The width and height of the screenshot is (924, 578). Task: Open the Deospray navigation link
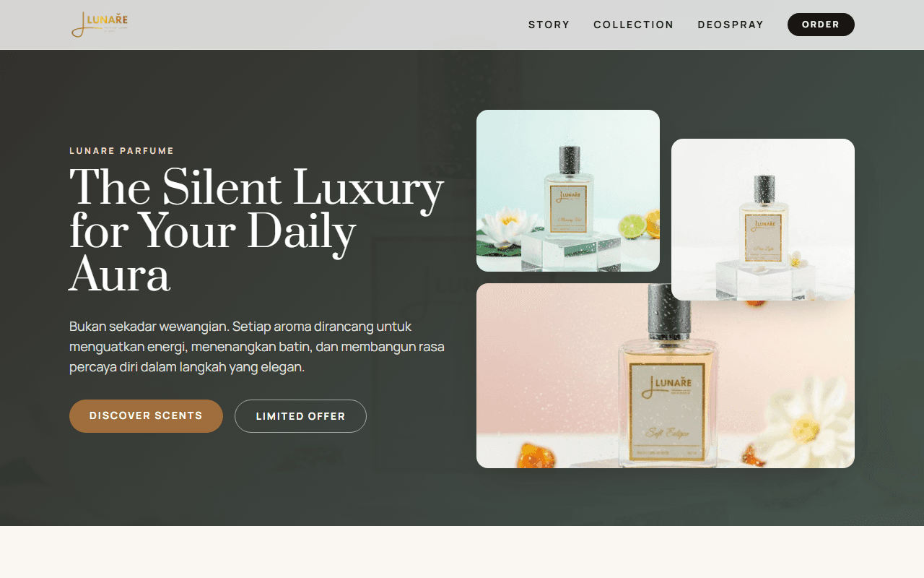pyautogui.click(x=731, y=25)
